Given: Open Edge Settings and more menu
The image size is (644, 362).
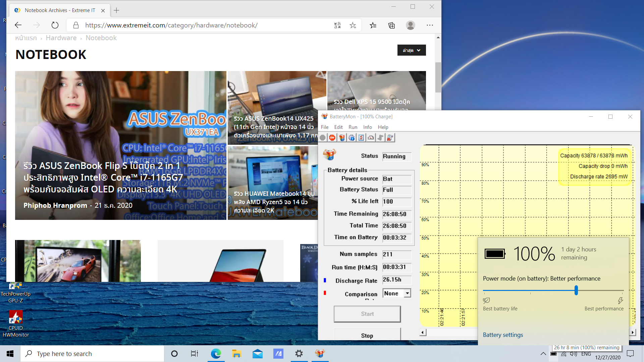Looking at the screenshot, I should click(x=430, y=25).
